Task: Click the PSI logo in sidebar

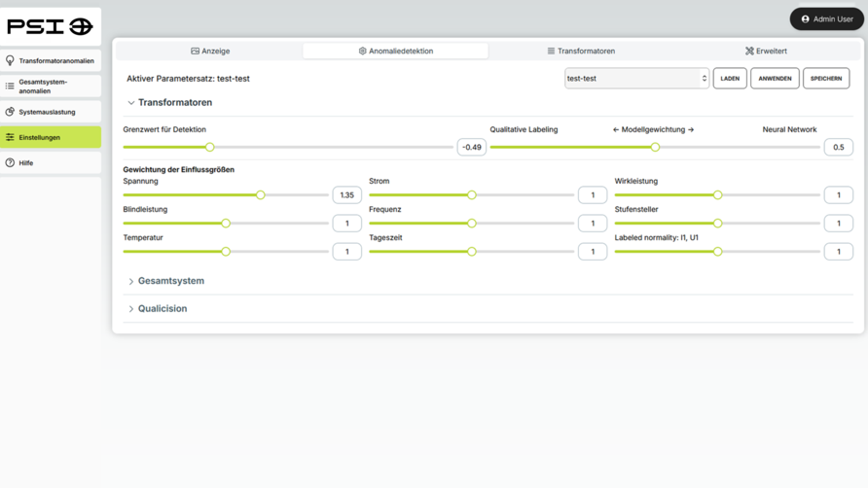Action: pos(50,27)
